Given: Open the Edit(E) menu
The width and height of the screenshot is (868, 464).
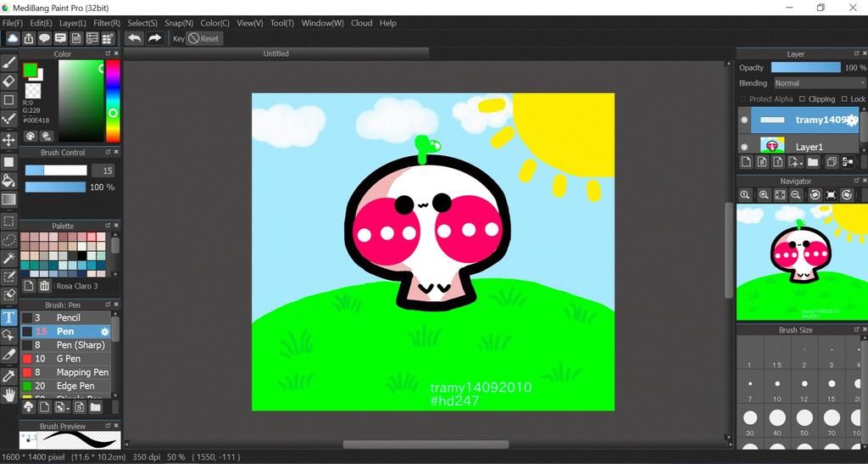Looking at the screenshot, I should (41, 23).
